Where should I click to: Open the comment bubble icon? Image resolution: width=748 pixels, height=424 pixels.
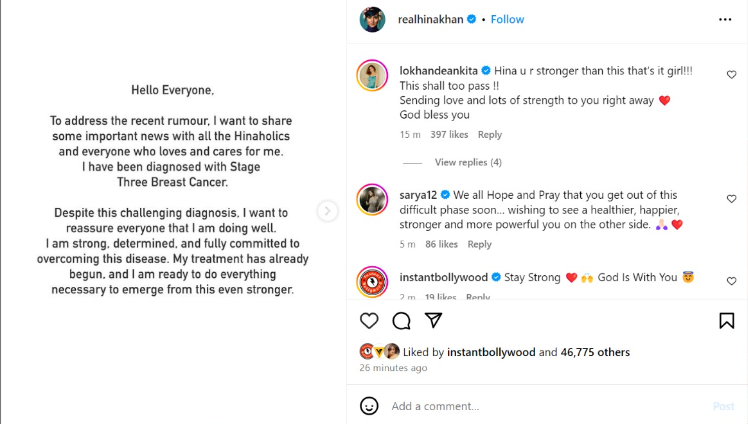[x=401, y=320]
